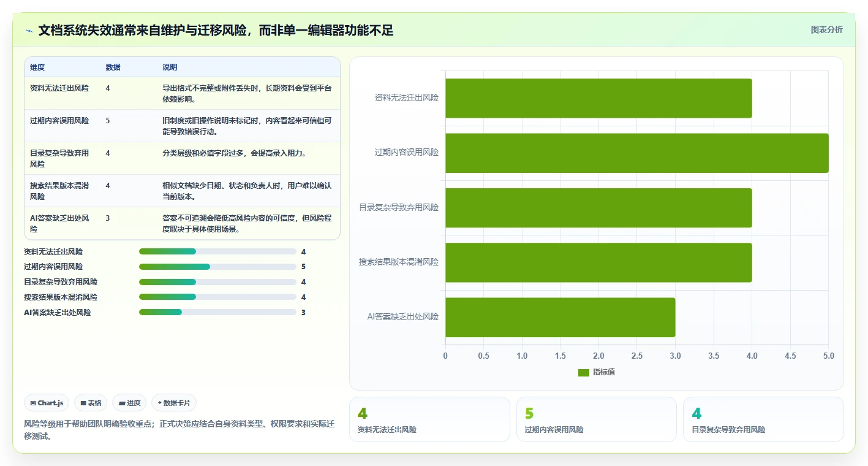Image resolution: width=868 pixels, height=466 pixels.
Task: Click the table cell 搜索结果版本混淆风险
Action: click(59, 191)
